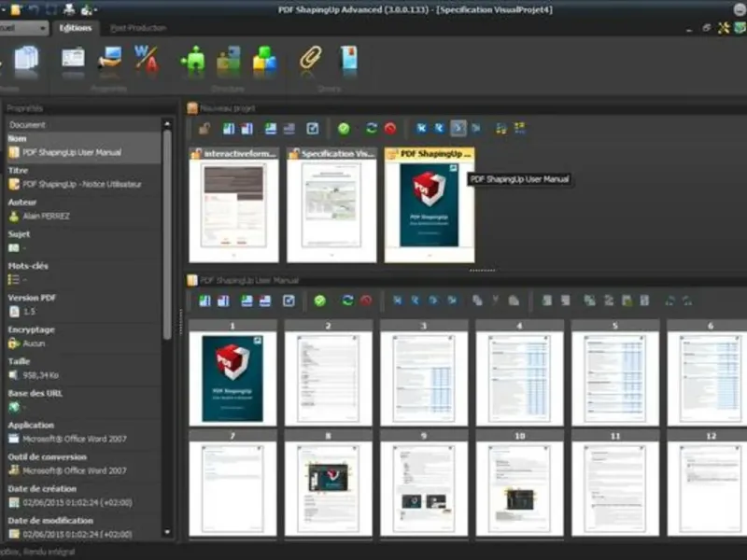Select page 1 thumbnail with red cube
This screenshot has height=560, width=747.
point(233,373)
